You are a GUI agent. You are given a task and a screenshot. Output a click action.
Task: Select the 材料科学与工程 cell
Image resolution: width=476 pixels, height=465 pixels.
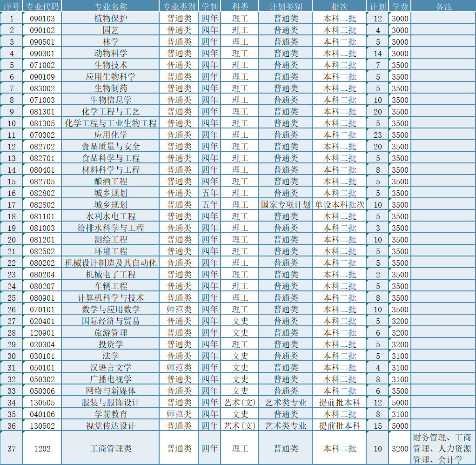click(110, 170)
